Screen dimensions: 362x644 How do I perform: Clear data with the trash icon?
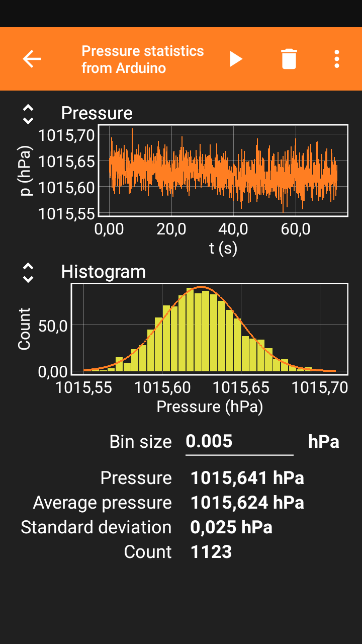(x=289, y=59)
